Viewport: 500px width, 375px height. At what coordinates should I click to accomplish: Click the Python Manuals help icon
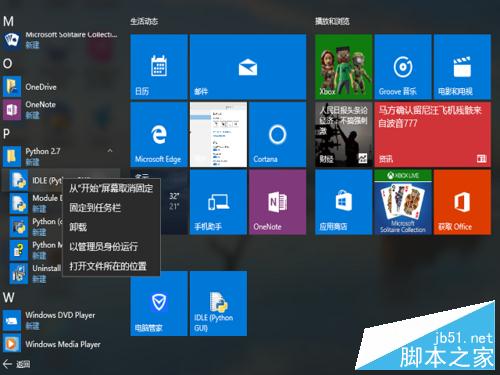[19, 250]
